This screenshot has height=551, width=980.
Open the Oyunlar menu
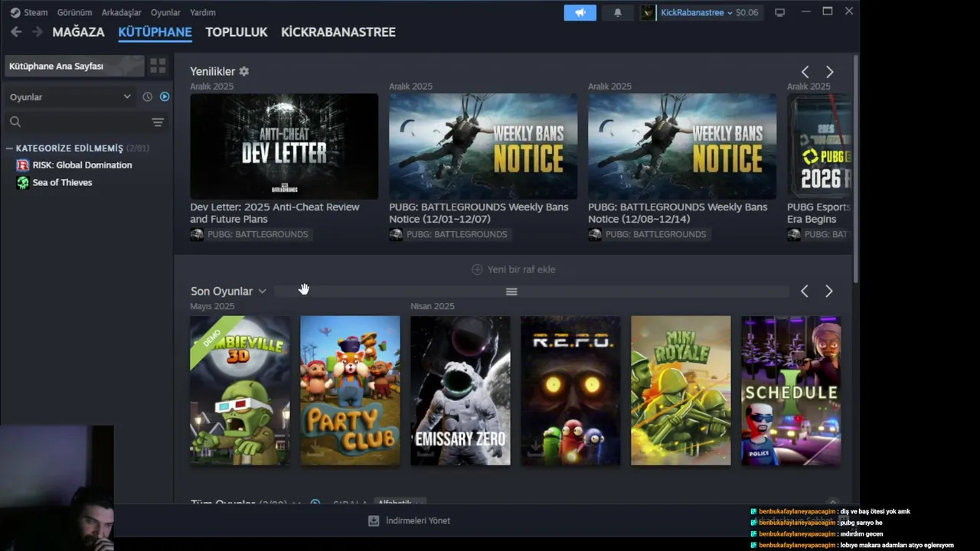tap(165, 12)
